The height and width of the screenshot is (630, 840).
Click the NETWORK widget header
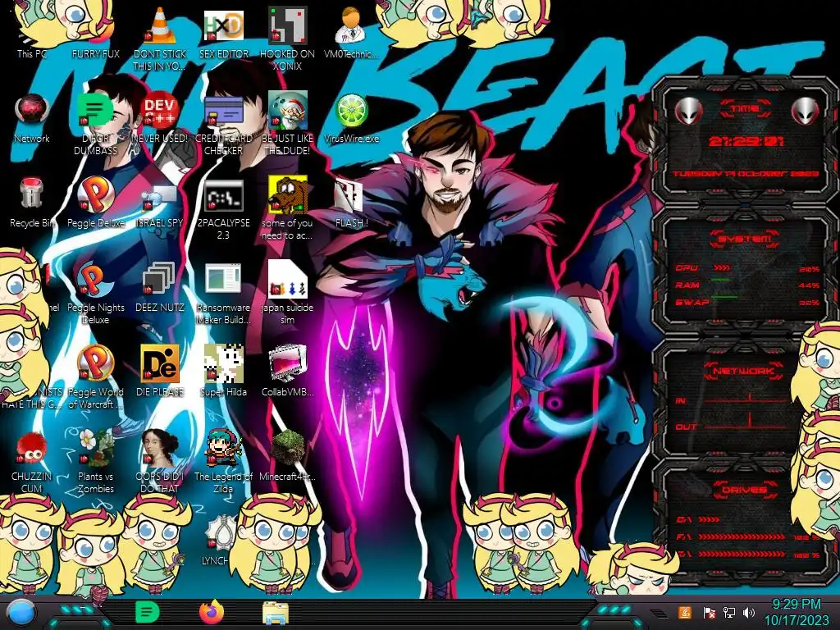(744, 370)
